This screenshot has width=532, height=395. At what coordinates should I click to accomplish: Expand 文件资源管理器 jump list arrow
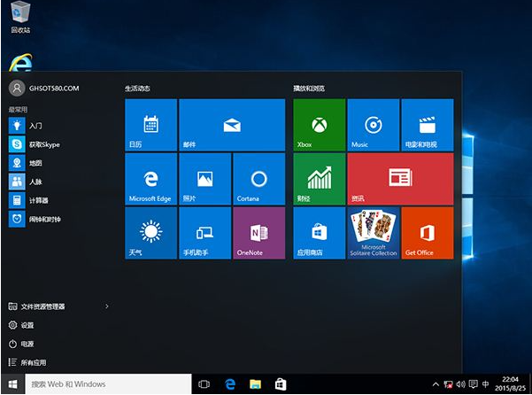coord(107,306)
